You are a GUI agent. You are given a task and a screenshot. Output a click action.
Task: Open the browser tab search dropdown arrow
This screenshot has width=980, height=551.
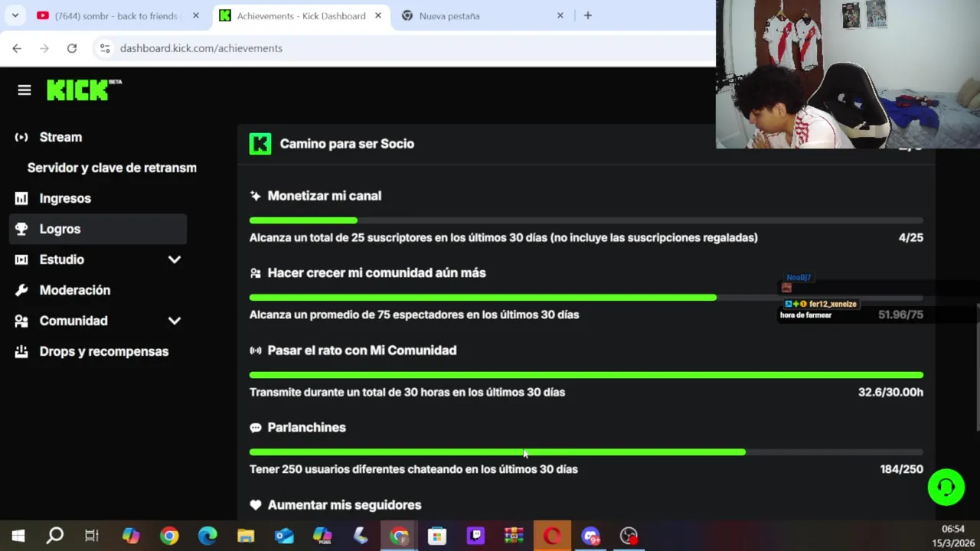(x=15, y=15)
